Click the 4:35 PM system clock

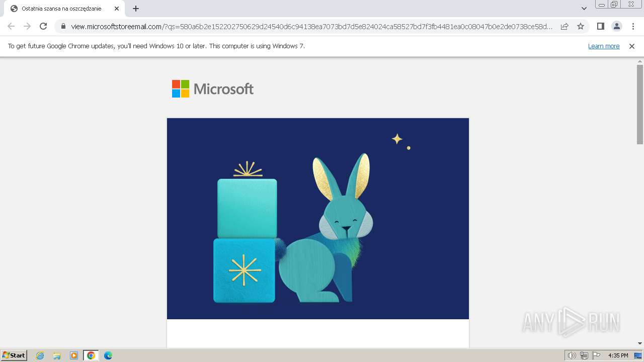coord(618,355)
